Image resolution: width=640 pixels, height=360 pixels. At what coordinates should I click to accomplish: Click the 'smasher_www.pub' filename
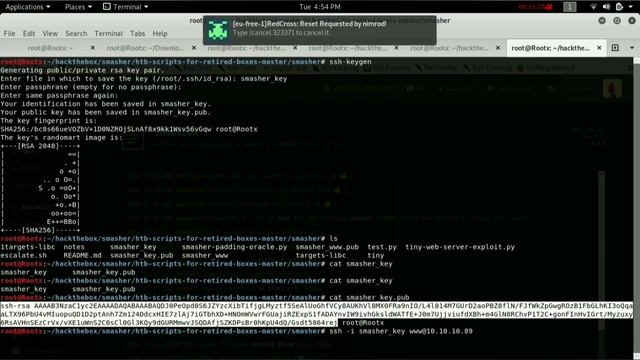tap(327, 247)
